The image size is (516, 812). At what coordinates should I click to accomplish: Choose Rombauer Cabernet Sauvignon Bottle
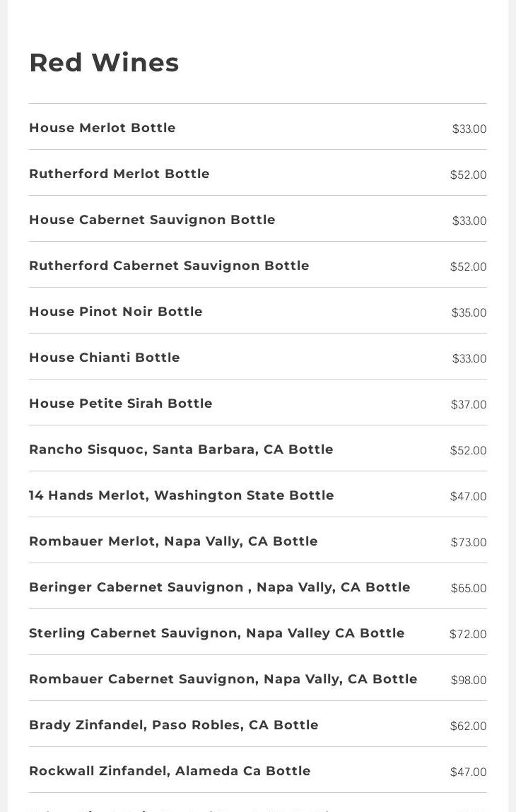pos(223,679)
